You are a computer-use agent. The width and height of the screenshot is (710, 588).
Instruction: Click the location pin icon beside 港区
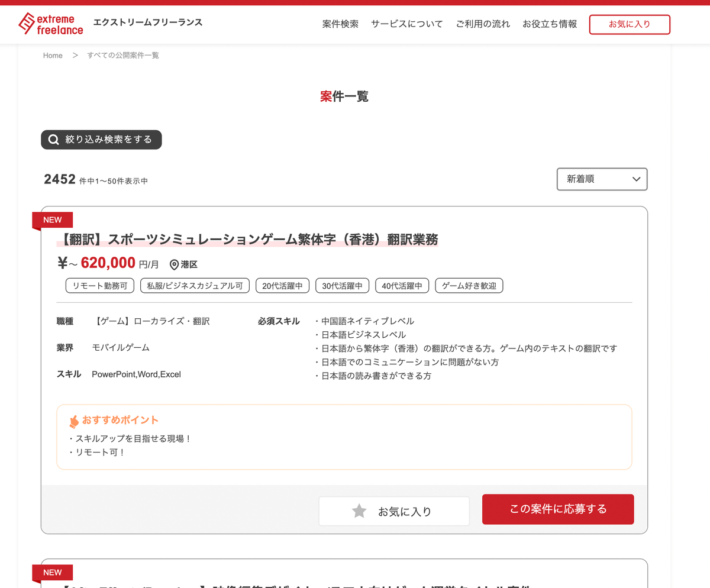click(174, 264)
